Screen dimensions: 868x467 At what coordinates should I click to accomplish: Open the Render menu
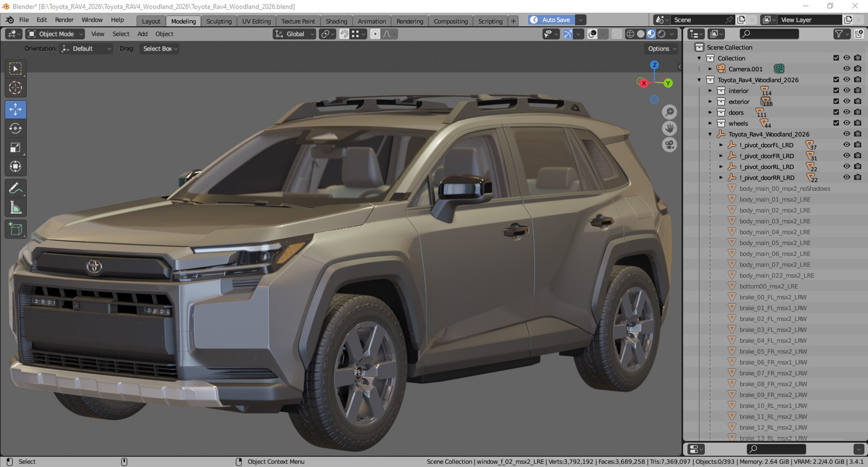pyautogui.click(x=64, y=20)
